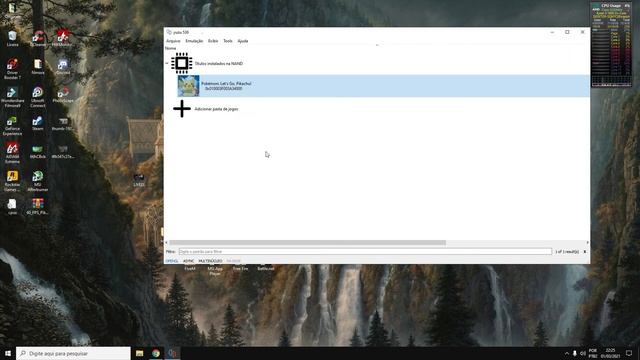Open the MSI Afterburner desktop shortcut
Viewport: 640px width, 360px height.
pyautogui.click(x=38, y=181)
